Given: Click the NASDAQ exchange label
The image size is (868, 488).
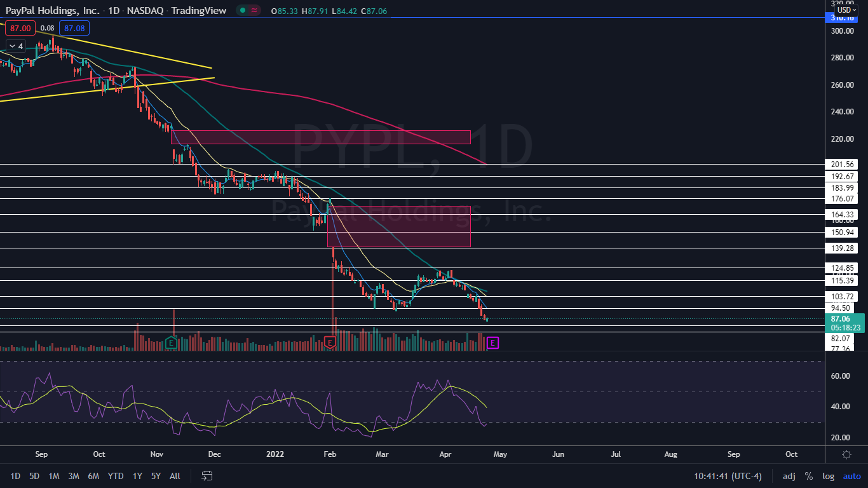Looking at the screenshot, I should (146, 11).
